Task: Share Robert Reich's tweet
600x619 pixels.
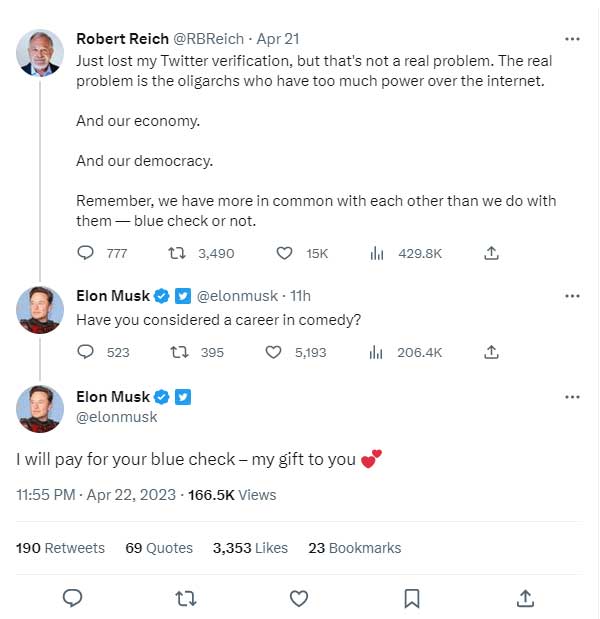Action: coord(491,253)
